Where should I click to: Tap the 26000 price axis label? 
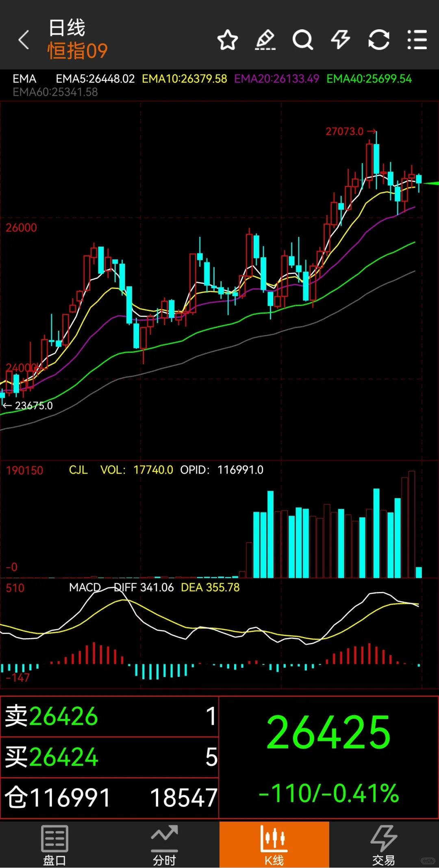[x=21, y=227]
